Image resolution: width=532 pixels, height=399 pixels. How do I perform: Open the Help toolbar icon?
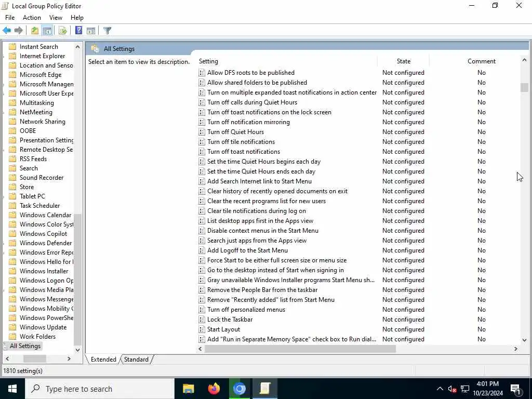point(79,31)
